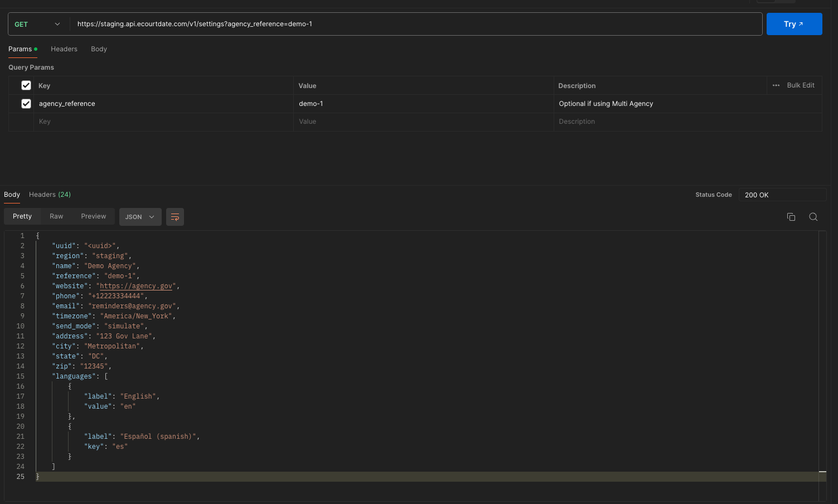Click the "languages": [ line
838x504 pixels.
(80, 376)
